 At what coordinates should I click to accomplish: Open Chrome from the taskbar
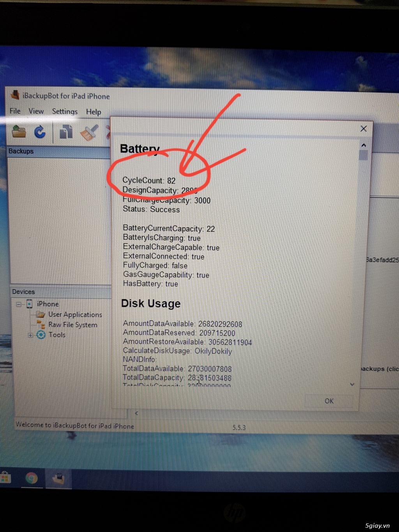coord(32,478)
